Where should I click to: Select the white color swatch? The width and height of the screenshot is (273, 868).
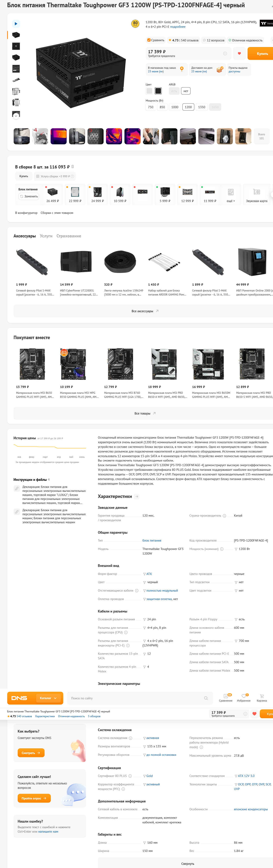(149, 91)
